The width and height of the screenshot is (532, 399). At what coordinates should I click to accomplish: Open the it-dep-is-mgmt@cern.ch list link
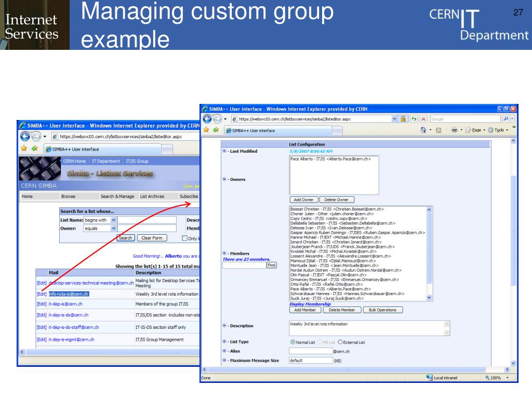click(x=71, y=339)
